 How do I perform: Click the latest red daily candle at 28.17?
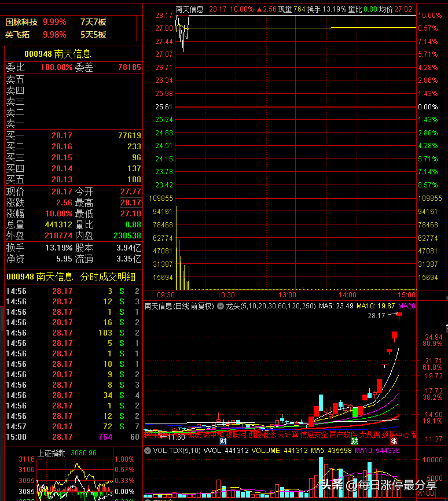[399, 316]
